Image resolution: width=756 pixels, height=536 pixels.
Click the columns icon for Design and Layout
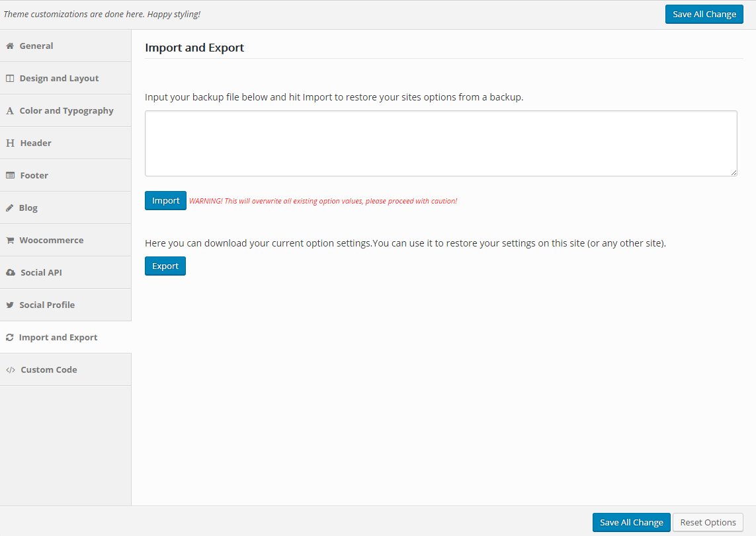[10, 79]
